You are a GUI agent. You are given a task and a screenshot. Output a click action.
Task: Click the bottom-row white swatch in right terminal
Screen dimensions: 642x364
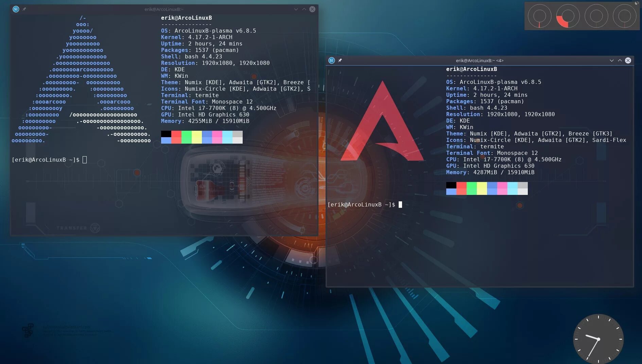523,192
